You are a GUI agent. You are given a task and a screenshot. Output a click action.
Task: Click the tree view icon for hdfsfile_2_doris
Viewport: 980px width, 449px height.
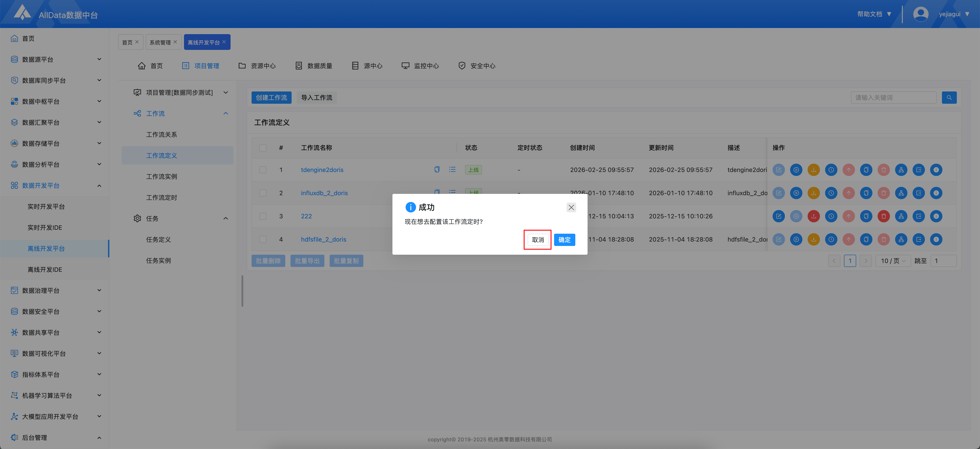[x=901, y=239]
